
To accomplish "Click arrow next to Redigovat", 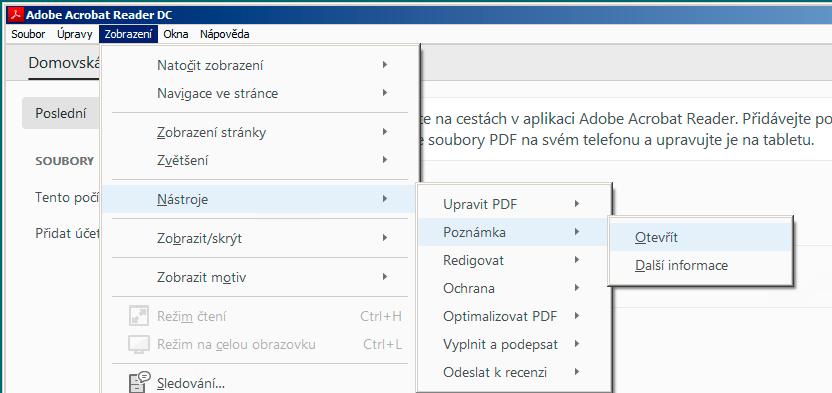I will pos(577,260).
